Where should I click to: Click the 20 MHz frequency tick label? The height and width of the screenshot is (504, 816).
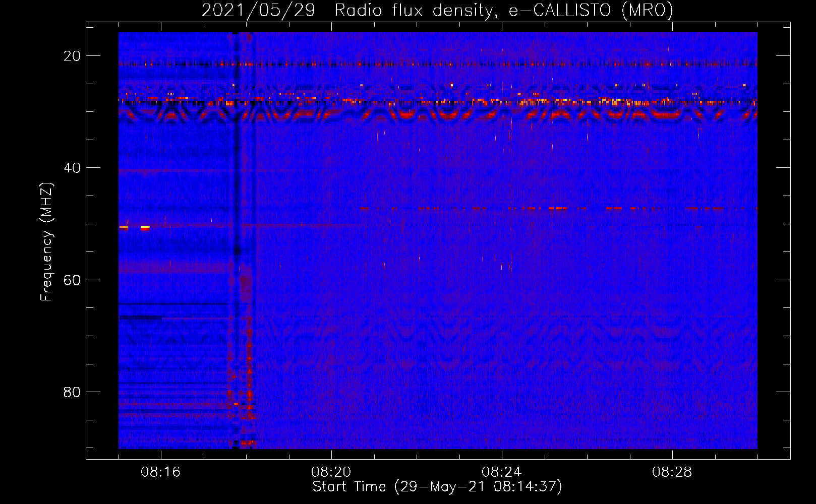coord(72,56)
